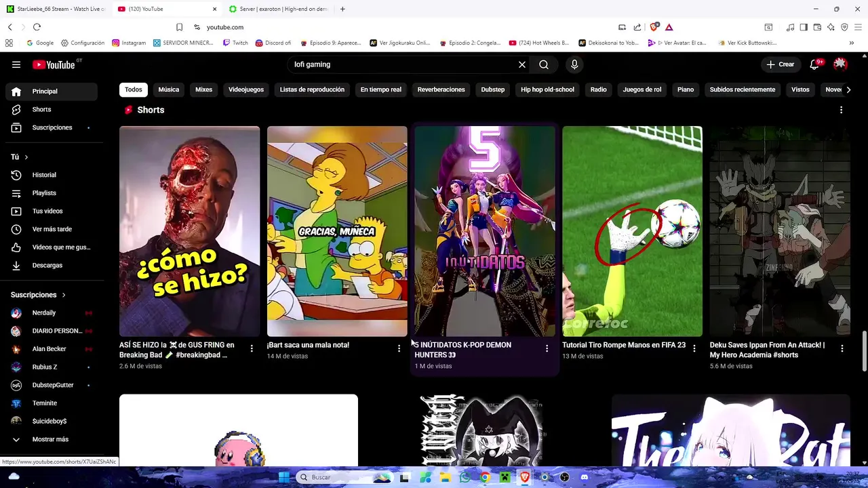Open Ver más tarde list
This screenshot has width=868, height=488.
[52, 229]
